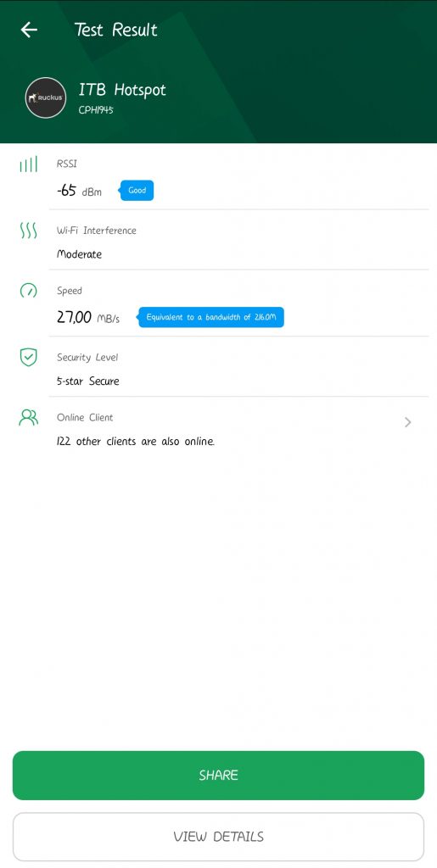Go back using the arrow icon
This screenshot has height=868, width=437.
[29, 30]
